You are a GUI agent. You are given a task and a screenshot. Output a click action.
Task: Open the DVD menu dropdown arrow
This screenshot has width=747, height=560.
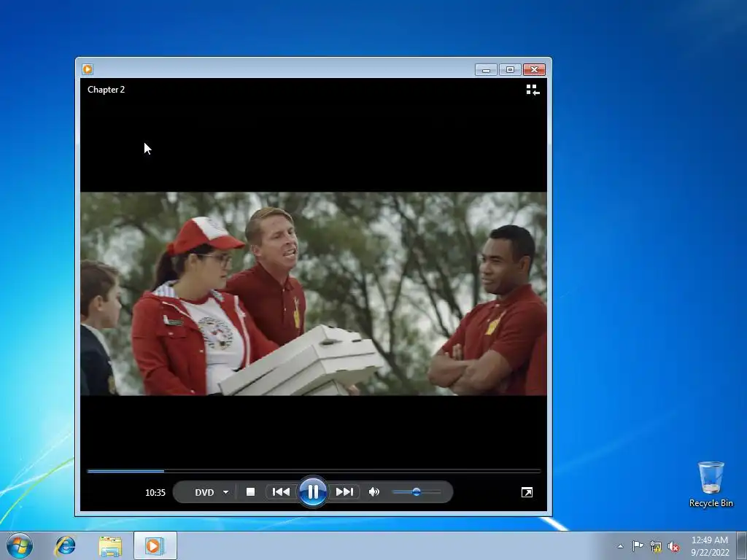(226, 492)
